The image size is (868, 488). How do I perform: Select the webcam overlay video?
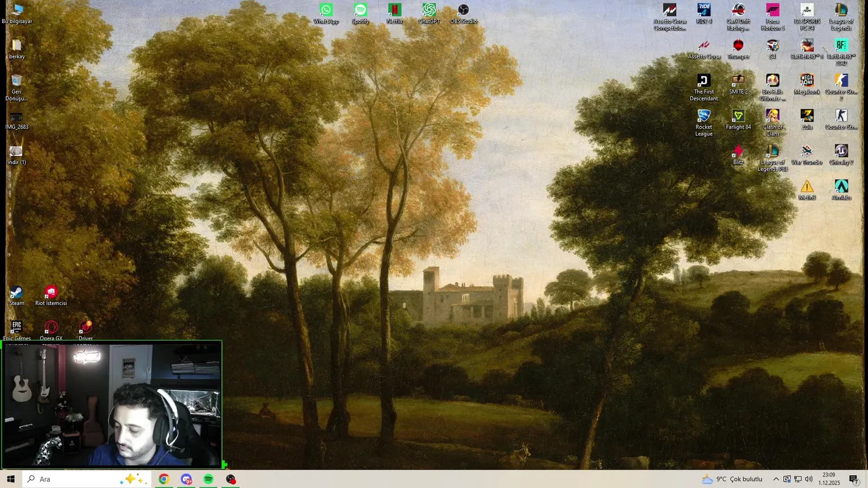point(111,404)
